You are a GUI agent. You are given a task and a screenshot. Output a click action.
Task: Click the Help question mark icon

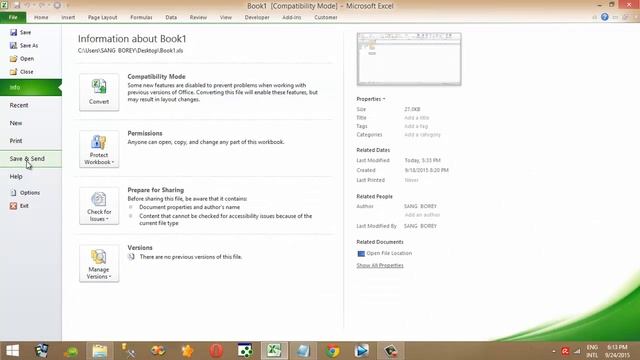[x=604, y=17]
